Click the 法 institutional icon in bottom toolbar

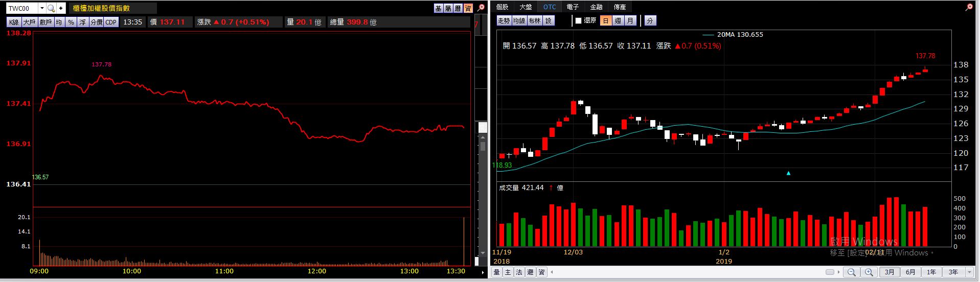tap(519, 272)
